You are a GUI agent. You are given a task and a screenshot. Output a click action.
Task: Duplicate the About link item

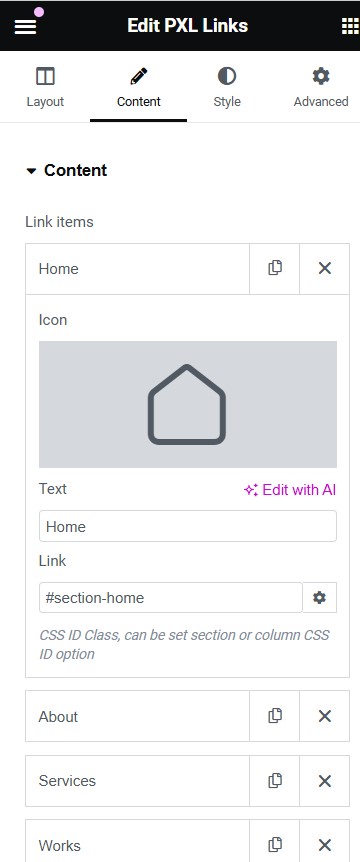click(275, 716)
